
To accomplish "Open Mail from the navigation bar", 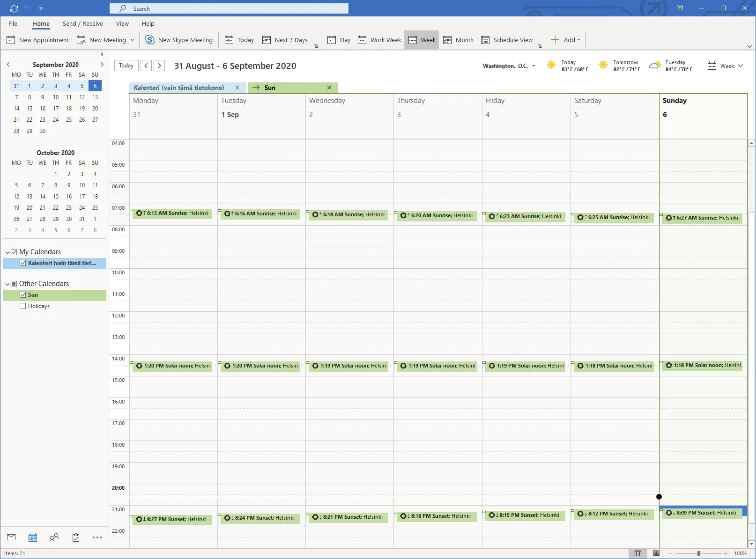I will [x=11, y=537].
